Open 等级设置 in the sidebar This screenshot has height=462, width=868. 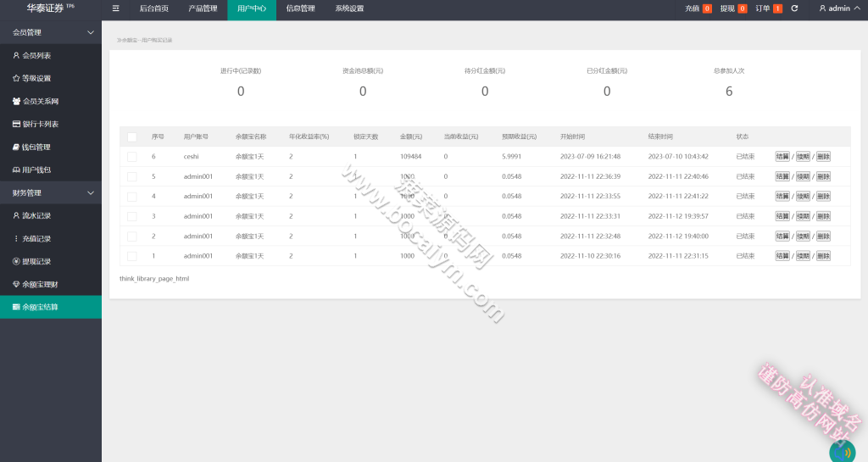pos(51,78)
